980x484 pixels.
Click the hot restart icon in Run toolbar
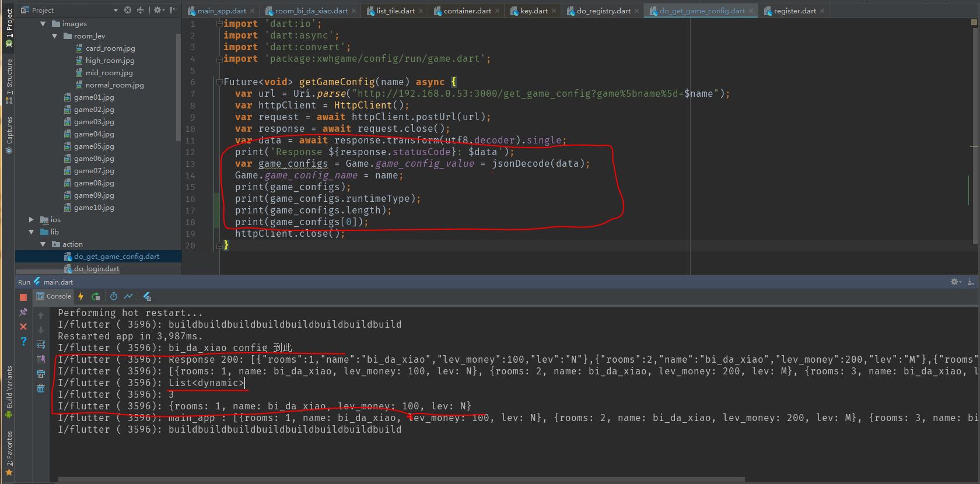pyautogui.click(x=96, y=296)
